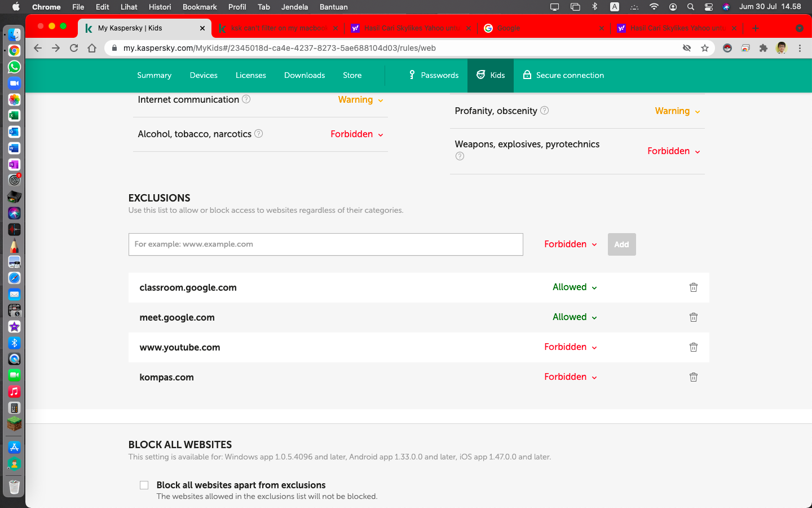Image resolution: width=812 pixels, height=508 pixels.
Task: Open Finder from the dock
Action: point(14,34)
